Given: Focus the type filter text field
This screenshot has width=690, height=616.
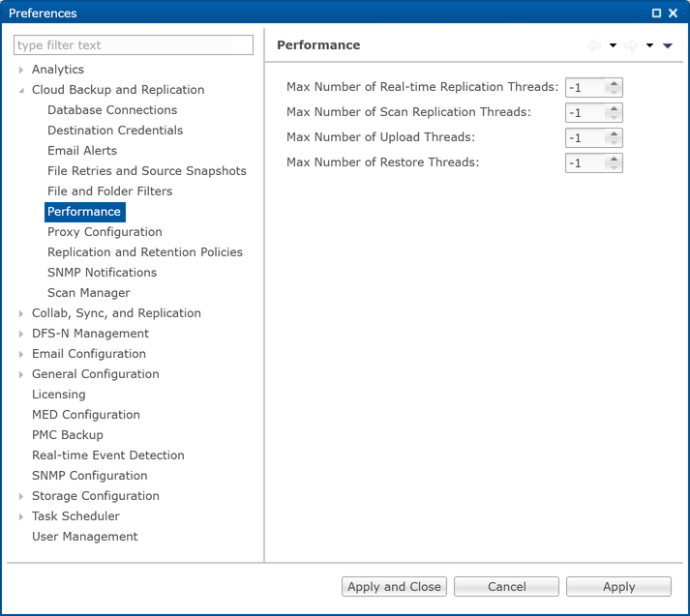Looking at the screenshot, I should (134, 45).
